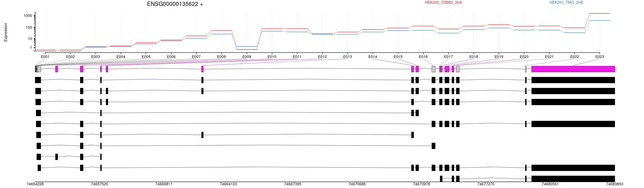Viewport: 644px width, 188px height.
Task: Click the E007 exon label
Action: (196, 57)
